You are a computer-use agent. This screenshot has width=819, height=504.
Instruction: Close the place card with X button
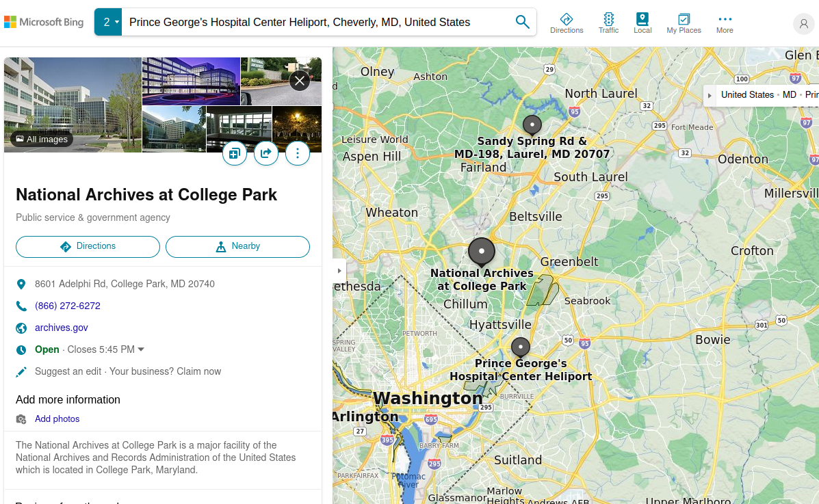click(299, 81)
